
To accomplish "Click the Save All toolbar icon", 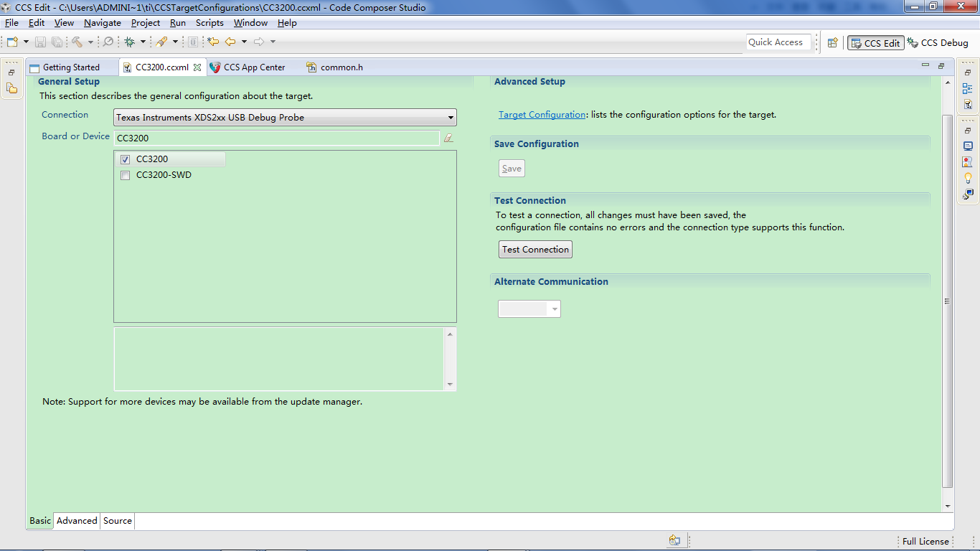I will coord(56,42).
